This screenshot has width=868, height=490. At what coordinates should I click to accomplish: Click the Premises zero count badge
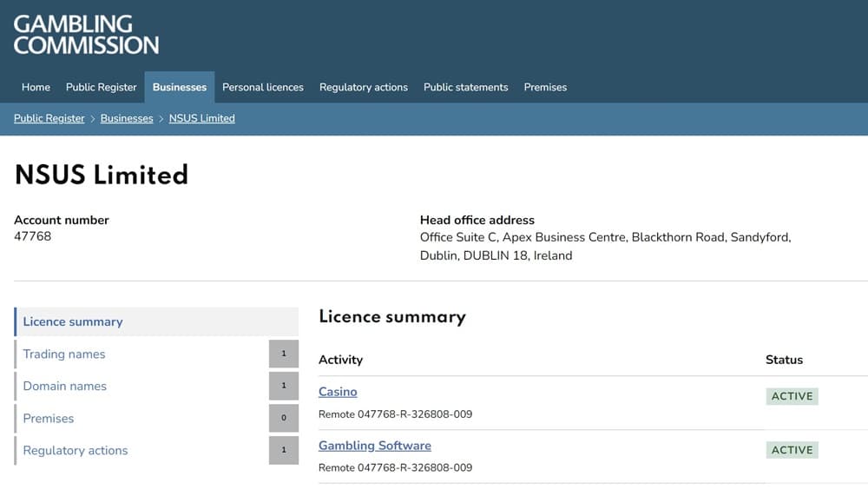(284, 418)
